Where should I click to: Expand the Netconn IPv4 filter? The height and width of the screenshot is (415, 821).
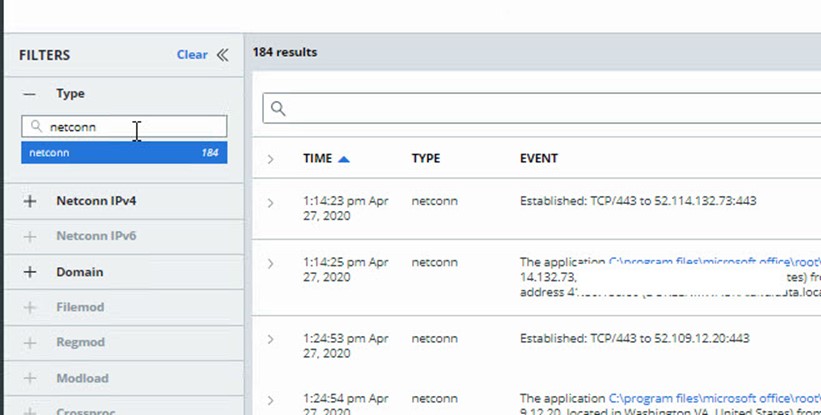pos(30,201)
